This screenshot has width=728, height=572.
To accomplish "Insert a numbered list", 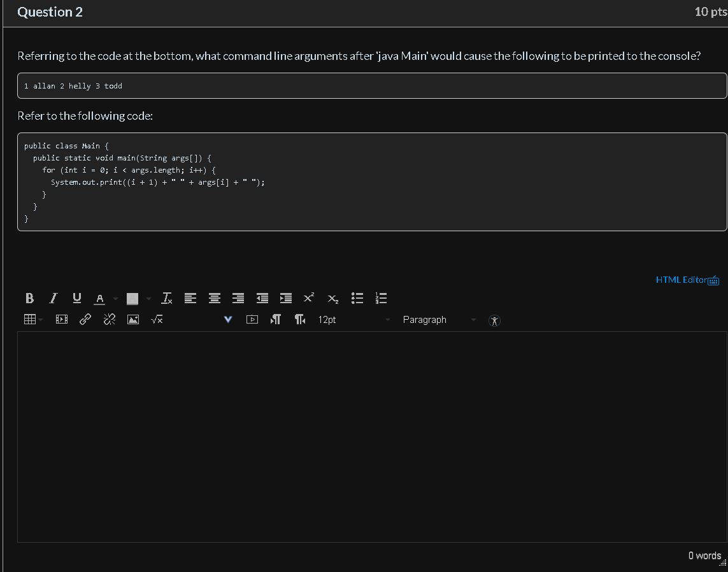I will [381, 298].
